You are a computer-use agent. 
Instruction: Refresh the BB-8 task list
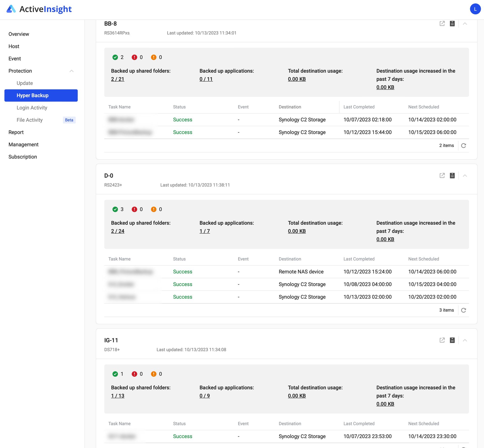click(463, 145)
